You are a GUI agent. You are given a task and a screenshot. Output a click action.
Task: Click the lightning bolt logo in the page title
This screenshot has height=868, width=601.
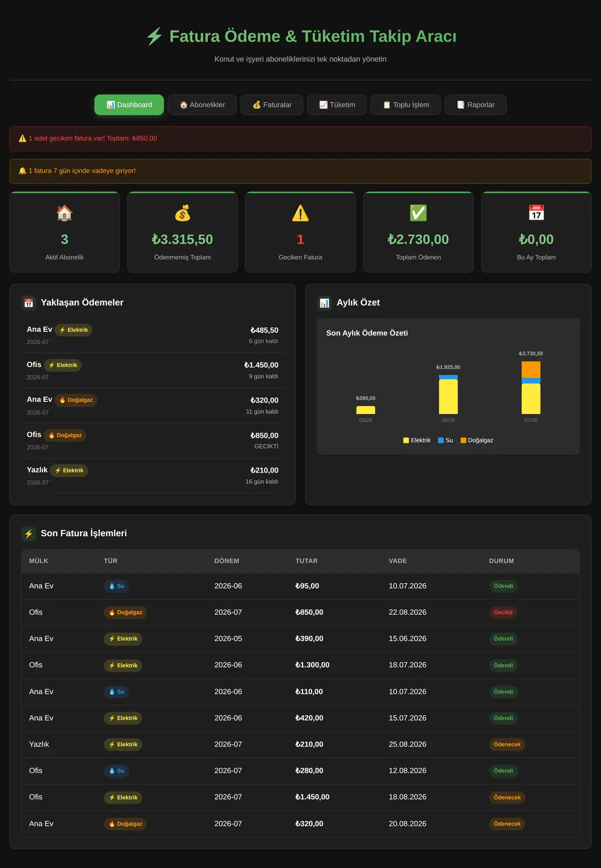pos(154,37)
